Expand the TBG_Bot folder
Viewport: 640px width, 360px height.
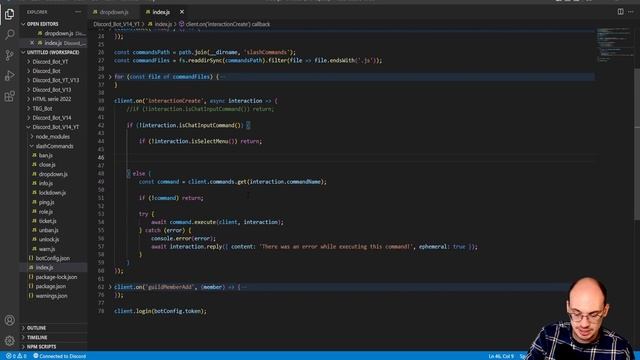[x=42, y=109]
